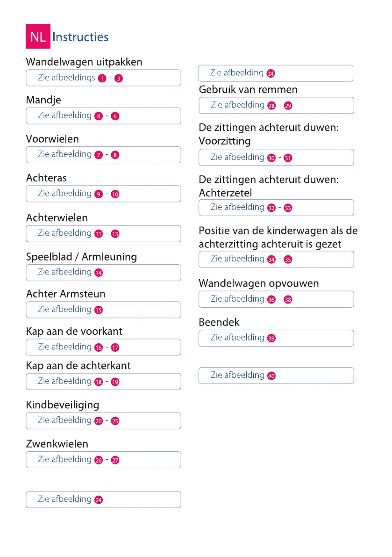Click the Zwenkwielen section heading
Image resolution: width=392 pixels, height=557 pixels.
point(57,444)
